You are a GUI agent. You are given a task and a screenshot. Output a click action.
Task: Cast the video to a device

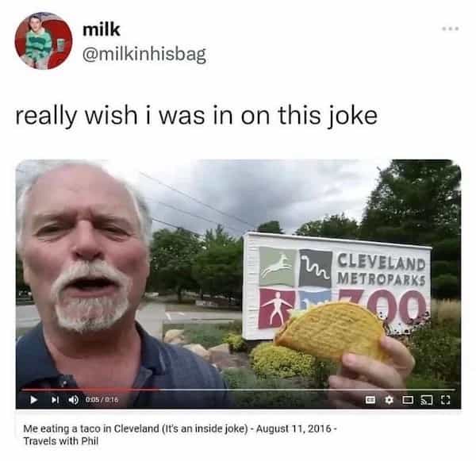pyautogui.click(x=426, y=400)
